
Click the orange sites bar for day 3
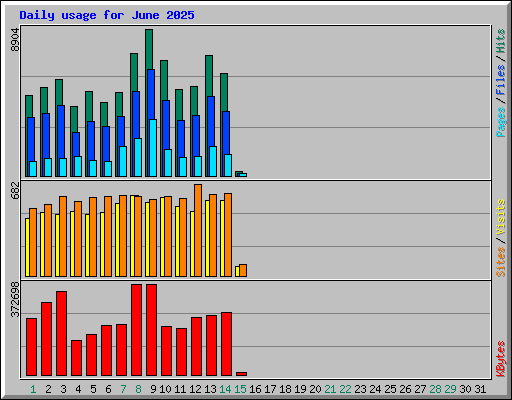tap(63, 236)
